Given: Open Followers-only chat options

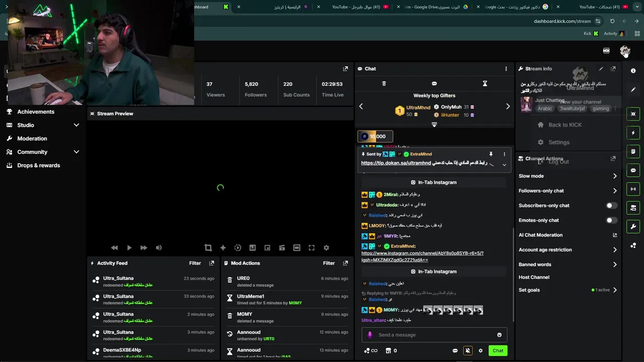Looking at the screenshot, I should (x=568, y=191).
